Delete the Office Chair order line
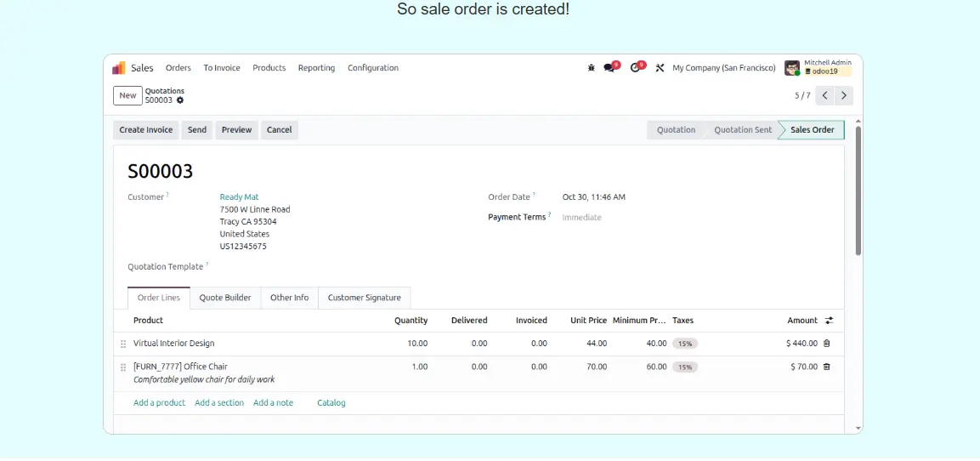This screenshot has height=461, width=980. [x=827, y=367]
